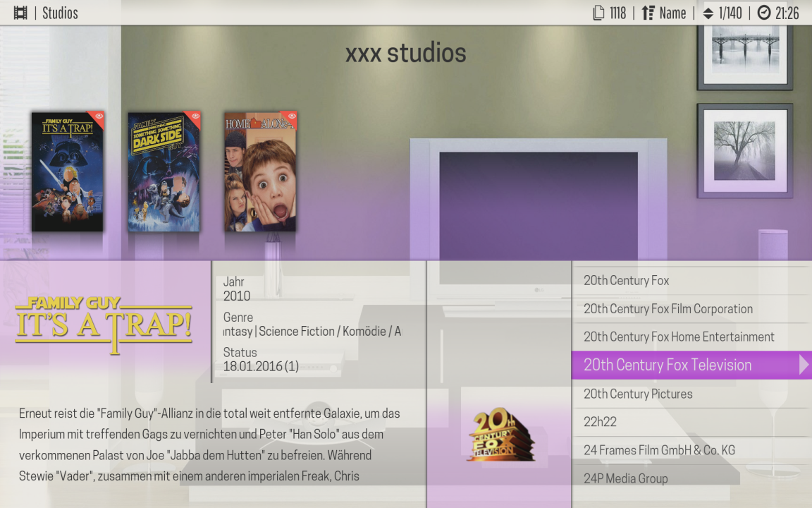812x508 pixels.
Task: Click the xxx studios heading
Action: coord(406,53)
